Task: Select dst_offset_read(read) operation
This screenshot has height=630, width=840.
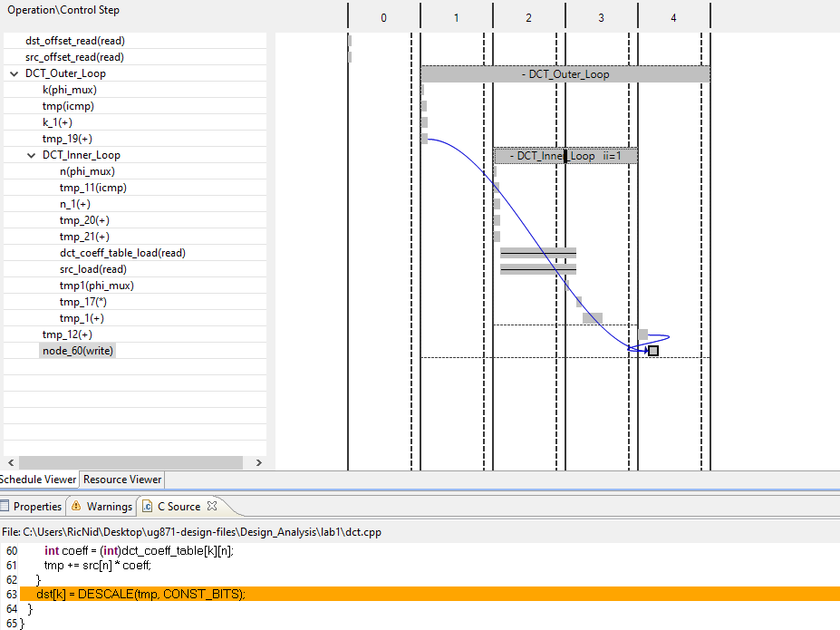Action: pos(75,41)
